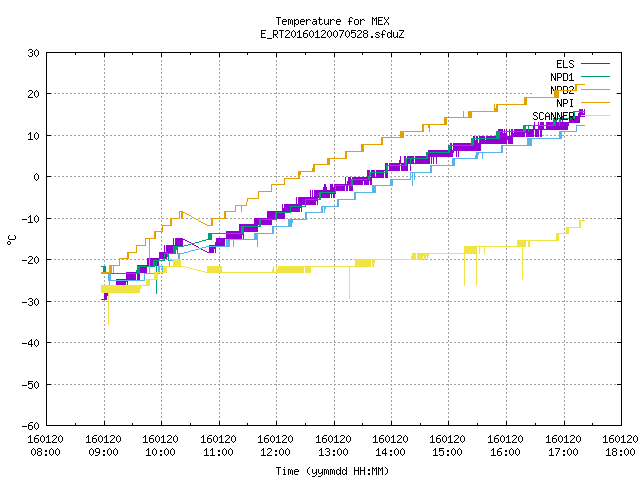Click the y-axis label '30'

coord(34,53)
